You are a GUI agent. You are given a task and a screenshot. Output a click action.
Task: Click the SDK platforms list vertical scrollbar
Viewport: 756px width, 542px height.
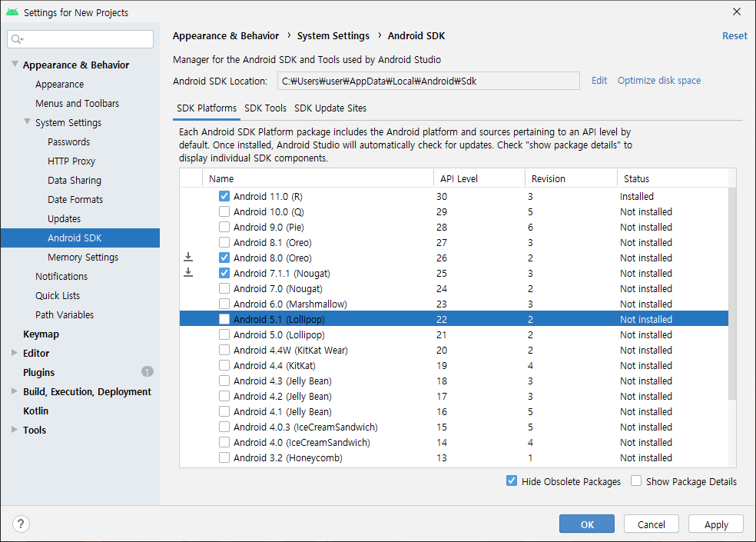point(732,294)
